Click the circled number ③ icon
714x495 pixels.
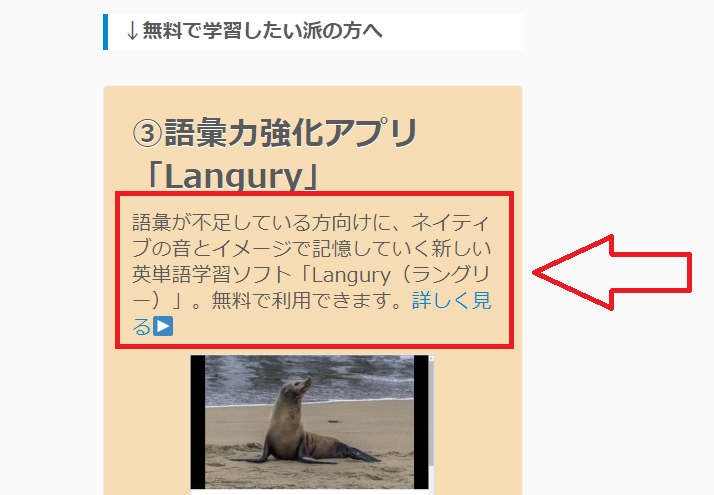(147, 133)
